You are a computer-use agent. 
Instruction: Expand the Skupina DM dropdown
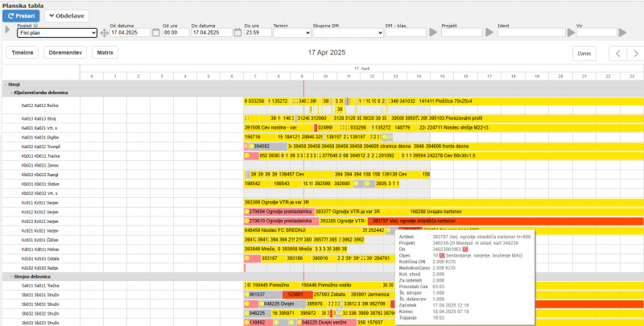click(x=348, y=33)
